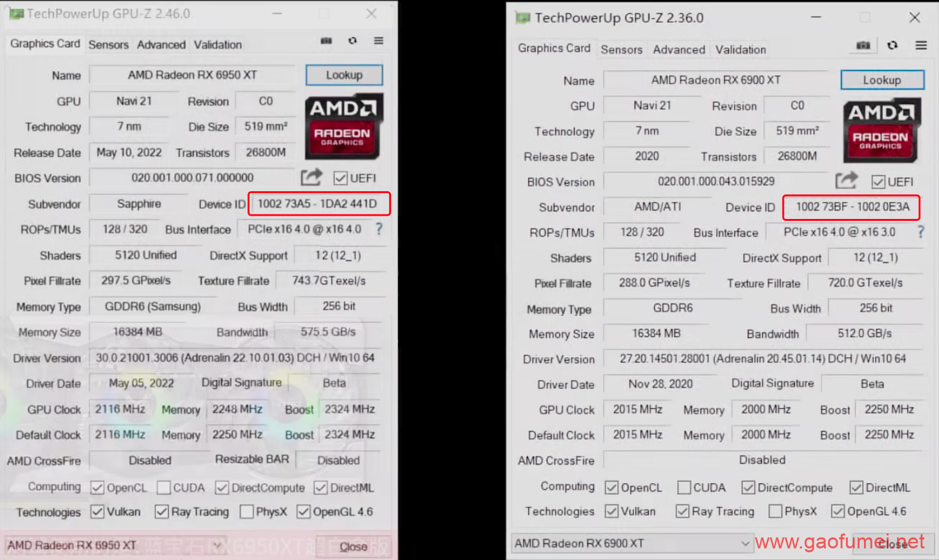Viewport: 939px width, 560px height.
Task: Click the Device ID value 1002 73A5 - 1DA2 441D
Action: pyautogui.click(x=317, y=203)
